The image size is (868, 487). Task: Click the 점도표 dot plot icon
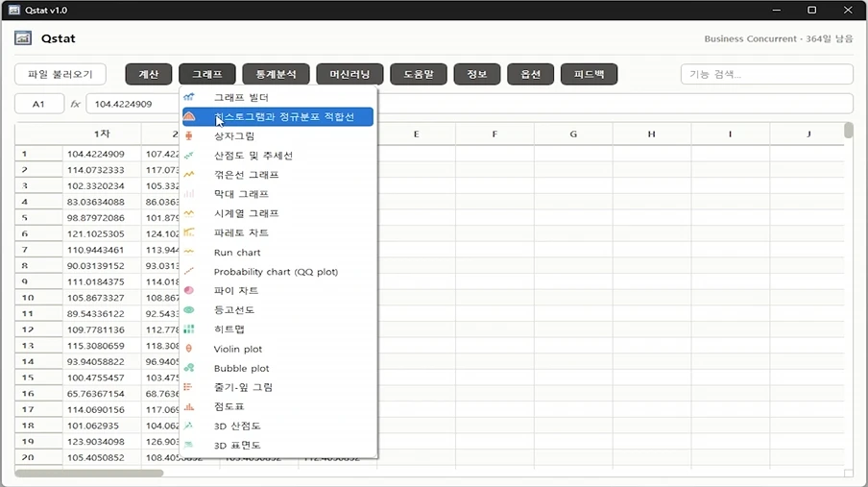coord(189,406)
